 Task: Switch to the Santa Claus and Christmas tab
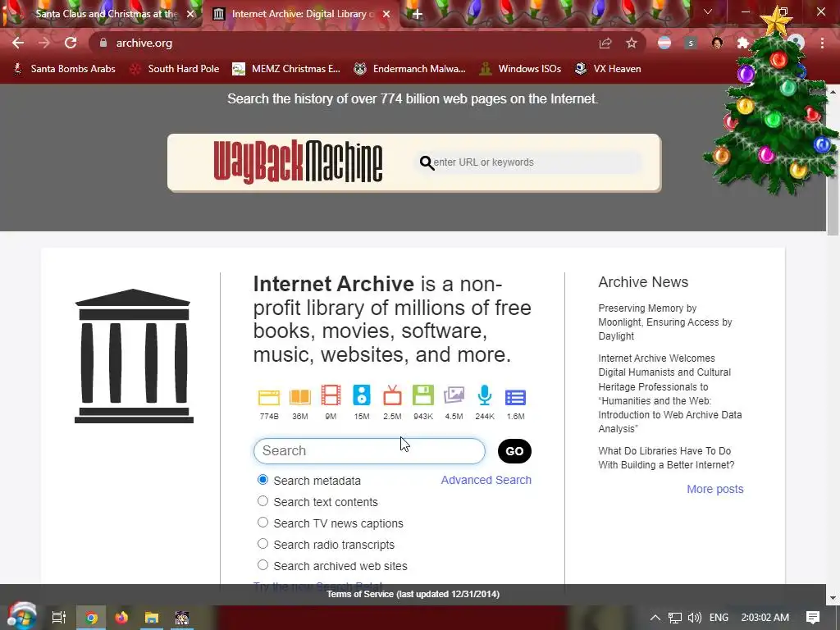pos(106,14)
